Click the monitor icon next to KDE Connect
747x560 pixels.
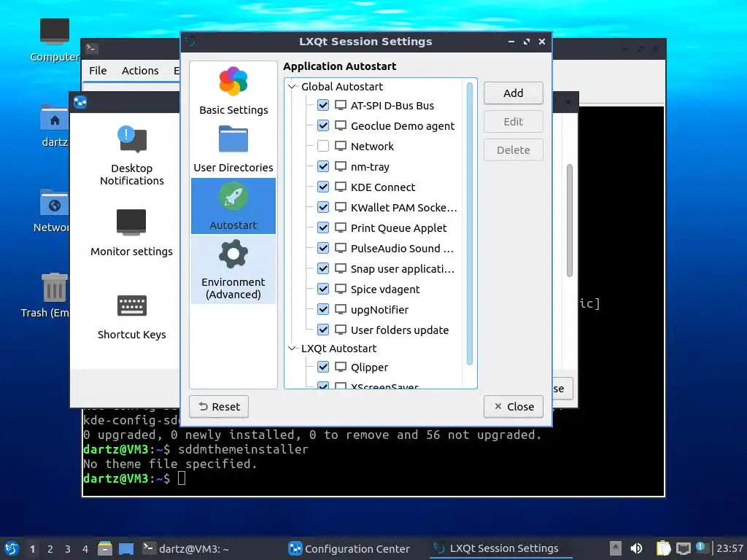pyautogui.click(x=340, y=187)
